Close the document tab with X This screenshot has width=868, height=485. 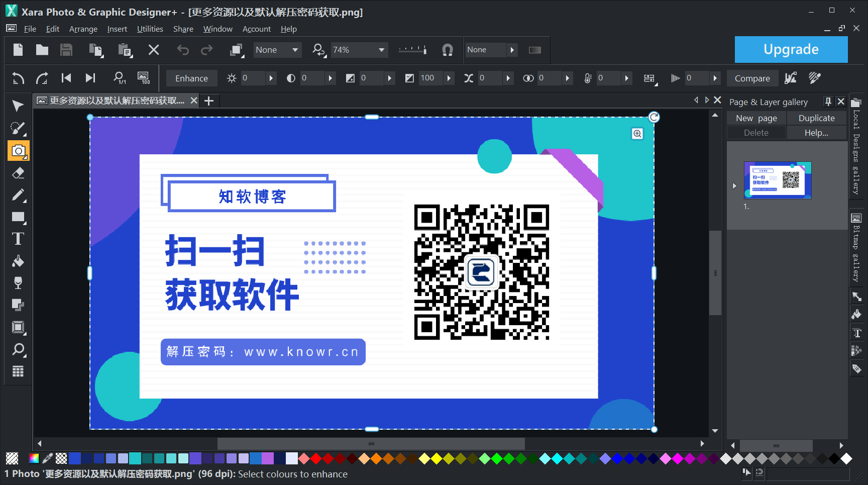coord(194,101)
